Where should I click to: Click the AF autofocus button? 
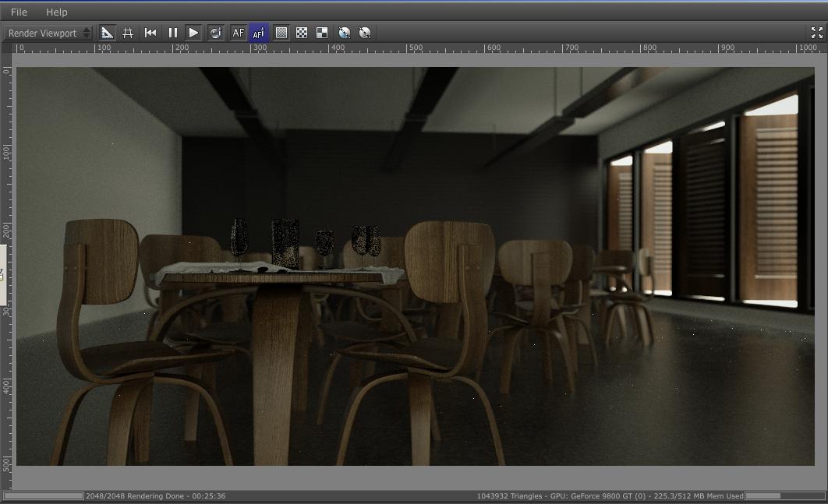pyautogui.click(x=238, y=33)
